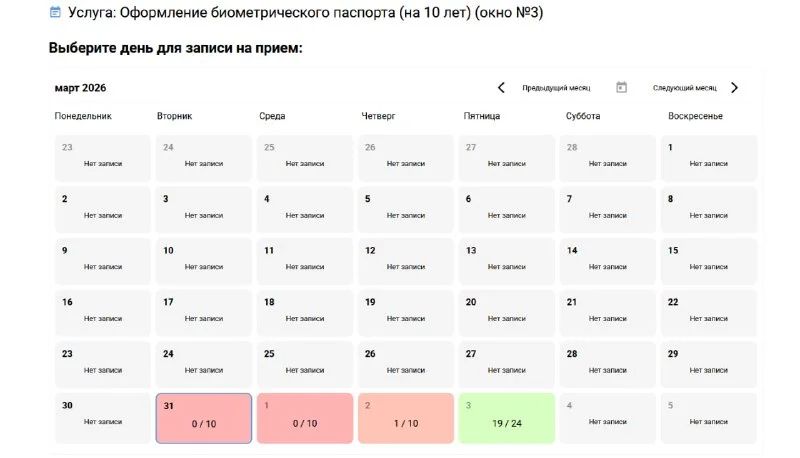Click the right chevron for next month
800x458 pixels.
point(734,88)
